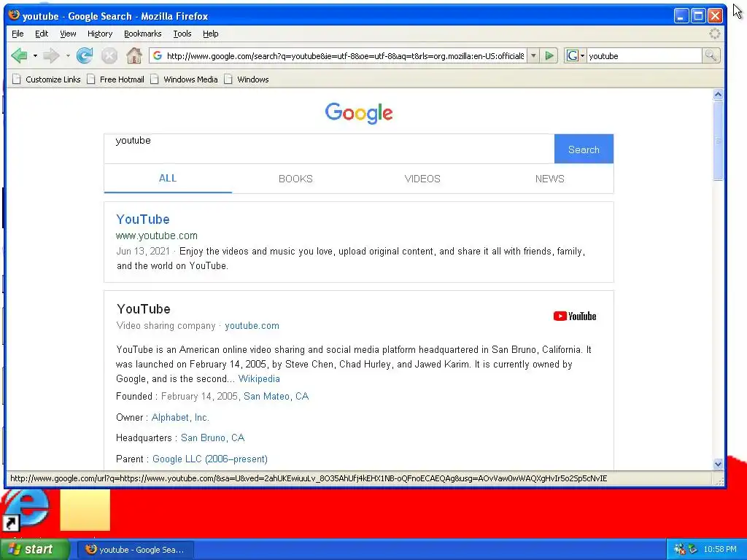This screenshot has width=747, height=560.
Task: Open the YouTube result title link
Action: click(143, 219)
